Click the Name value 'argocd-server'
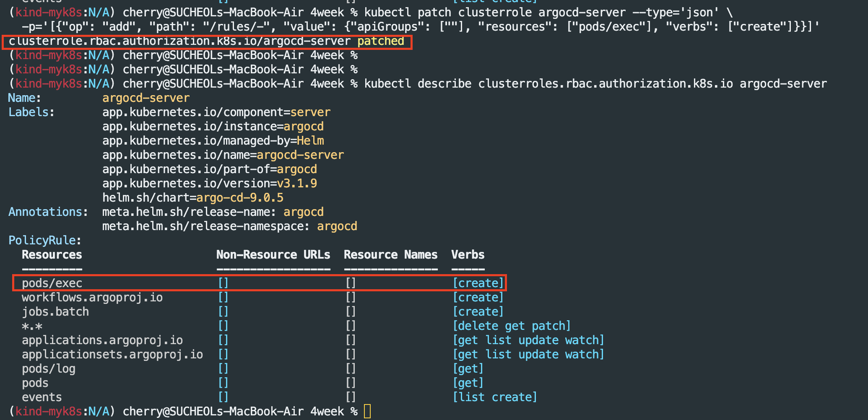 pos(146,98)
